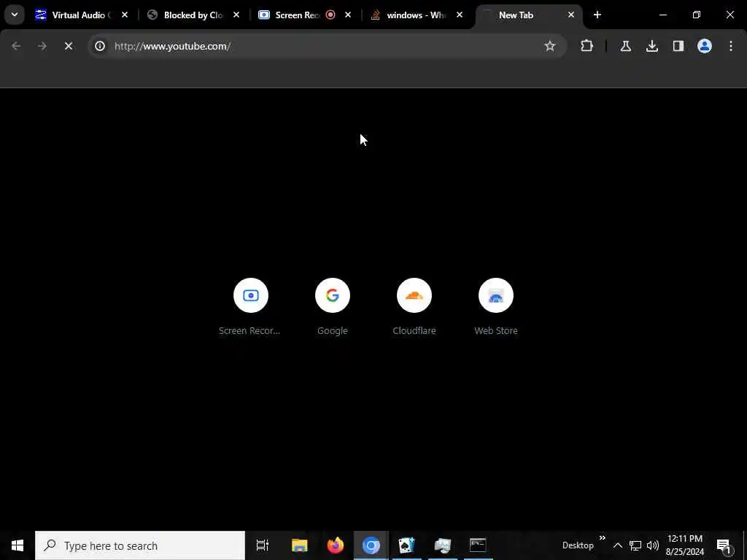The image size is (747, 560).
Task: Launch Firefox from the taskbar
Action: 336,545
